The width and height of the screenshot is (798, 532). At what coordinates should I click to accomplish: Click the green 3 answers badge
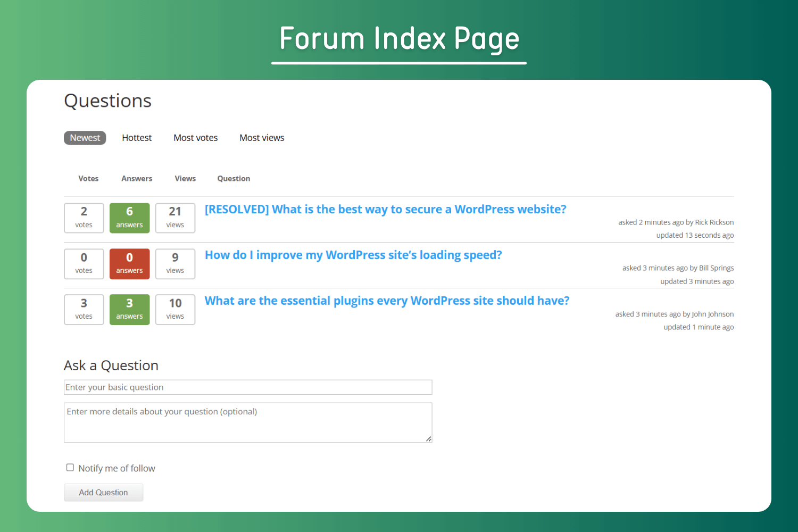pos(129,310)
